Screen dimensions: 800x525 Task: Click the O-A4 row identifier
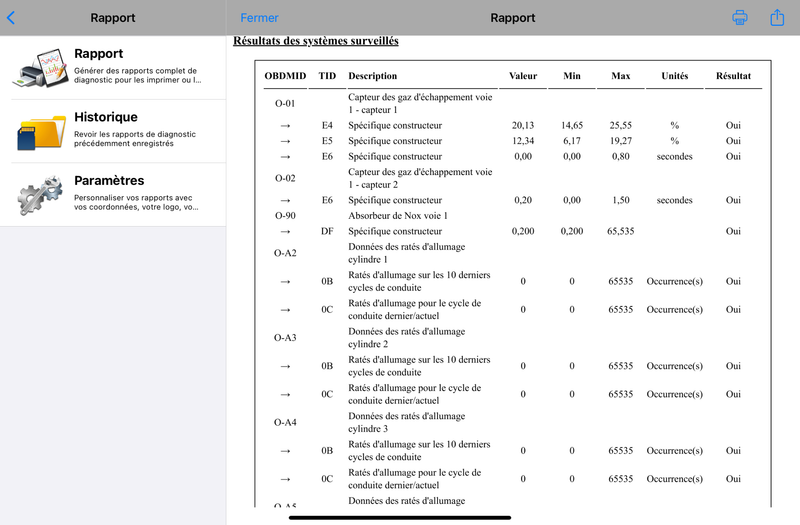[285, 422]
